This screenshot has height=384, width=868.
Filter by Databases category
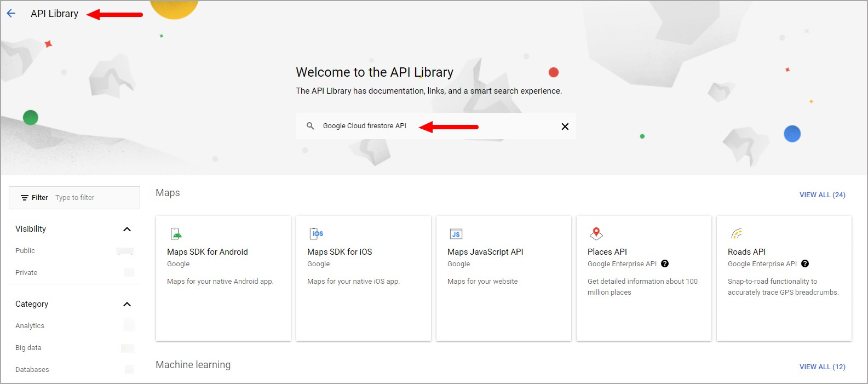[x=32, y=369]
